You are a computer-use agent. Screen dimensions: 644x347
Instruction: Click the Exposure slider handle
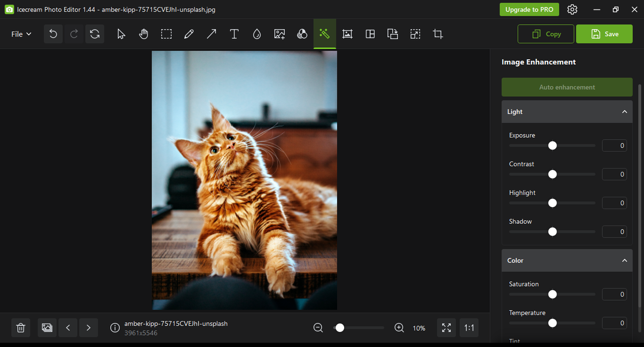pos(552,145)
